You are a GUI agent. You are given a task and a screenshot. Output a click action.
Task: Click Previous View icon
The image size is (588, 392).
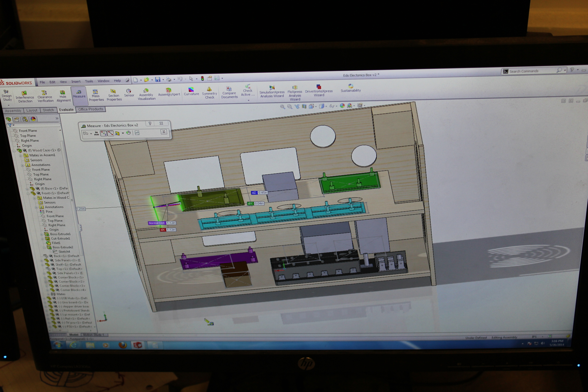pyautogui.click(x=297, y=107)
